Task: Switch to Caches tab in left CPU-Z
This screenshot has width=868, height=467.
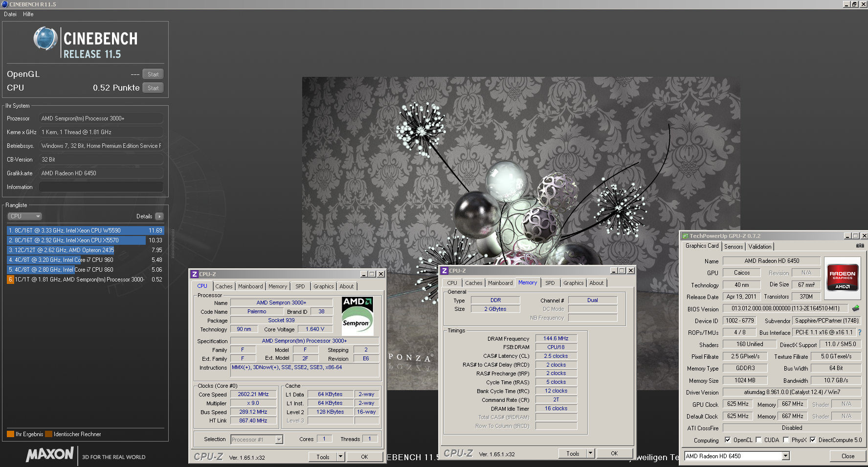Action: pos(224,286)
